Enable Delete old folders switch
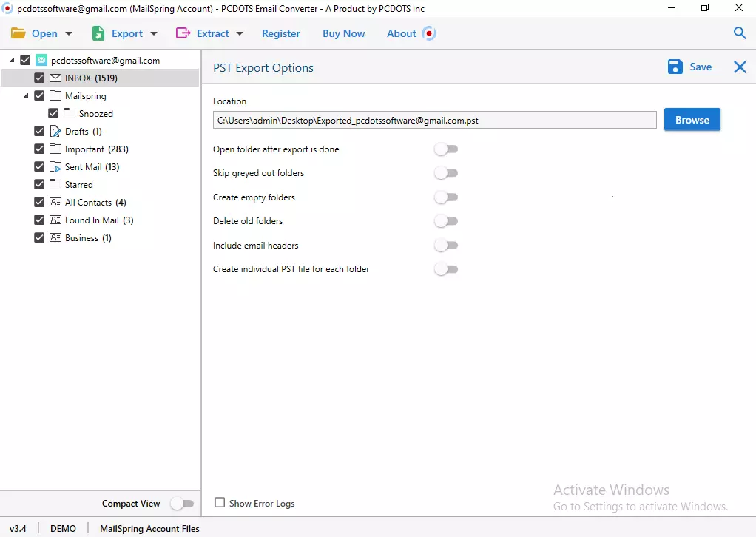The image size is (756, 537). pos(446,221)
